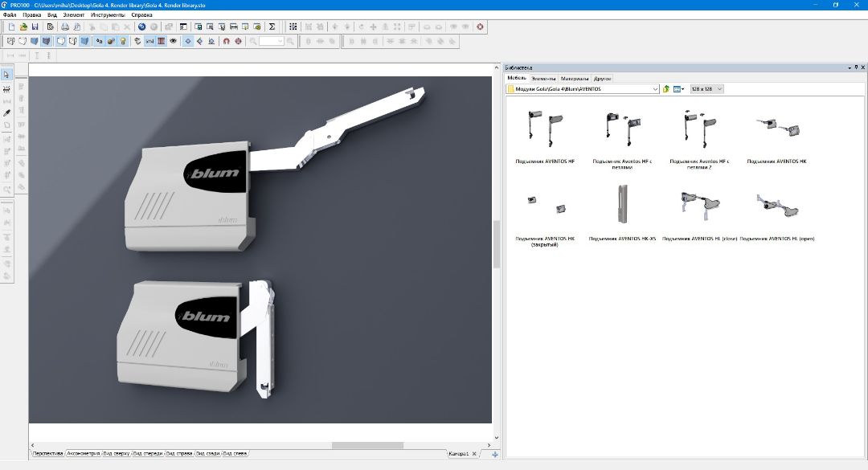Viewport: 868px width, 470px height.
Task: Switch to Аксонометрия view tab
Action: 85,454
